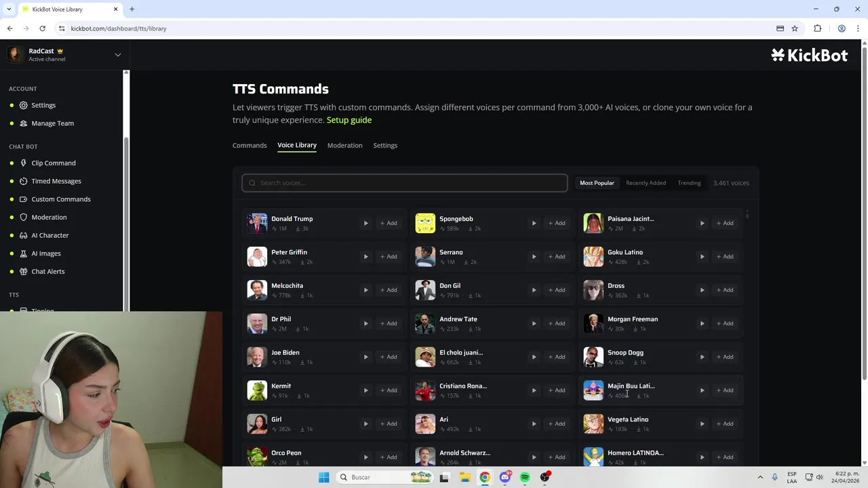Open the TTS Settings tab
868x488 pixels.
pos(385,145)
